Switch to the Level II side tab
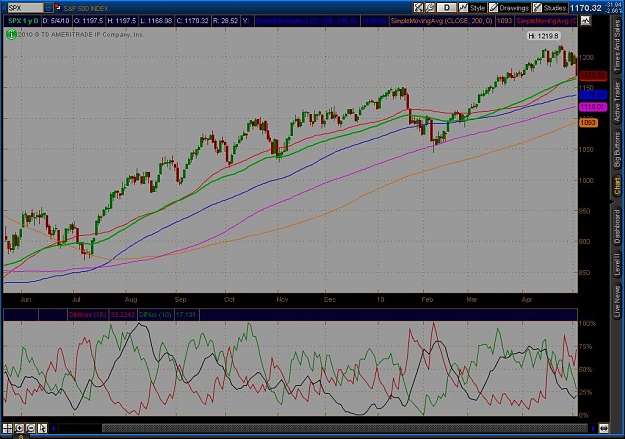 617,264
